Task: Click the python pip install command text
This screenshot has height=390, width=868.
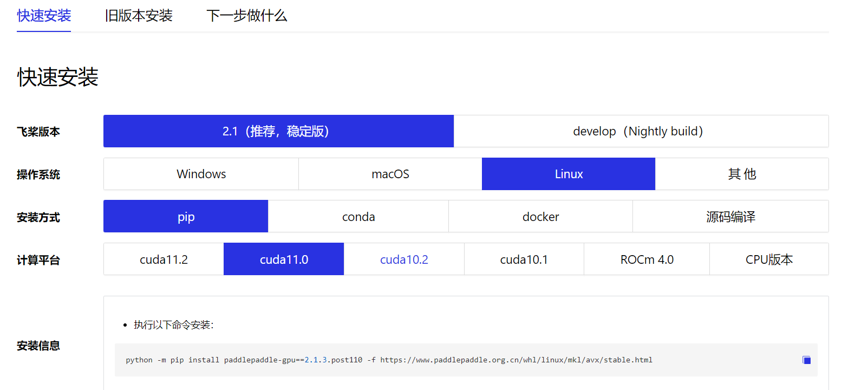Action: coord(389,360)
